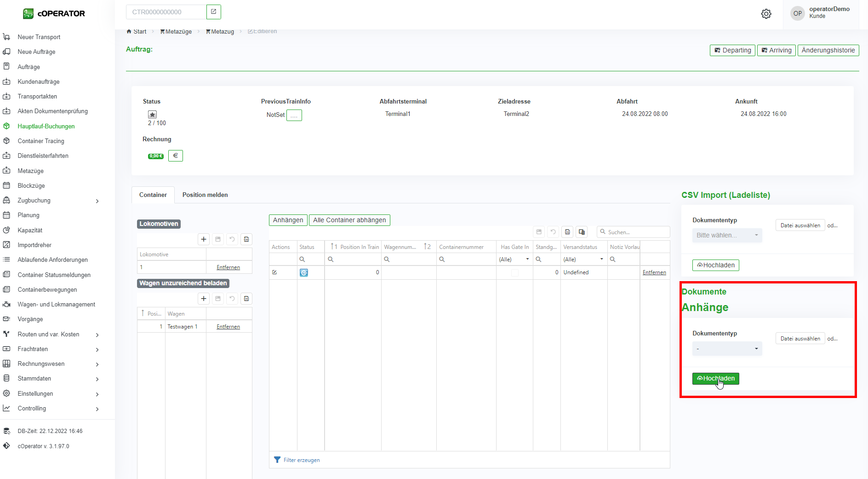Click column chooser icon in container grid
Screen dimensions: 868x479
[x=582, y=232]
